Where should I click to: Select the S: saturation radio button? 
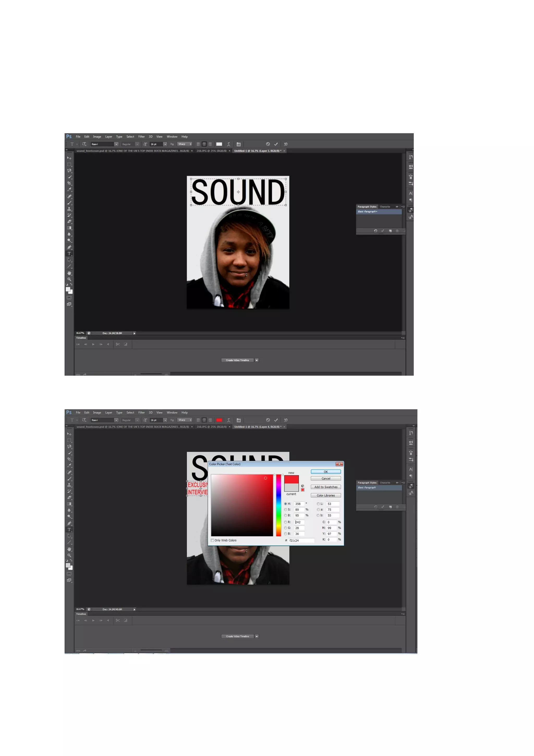click(285, 510)
